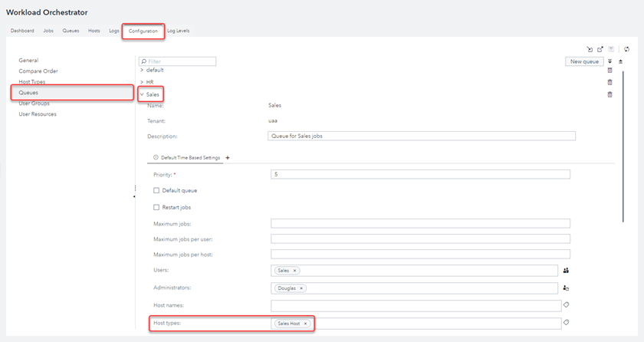The width and height of the screenshot is (644, 342).
Task: Expand all queues with double-down arrow
Action: click(x=610, y=61)
